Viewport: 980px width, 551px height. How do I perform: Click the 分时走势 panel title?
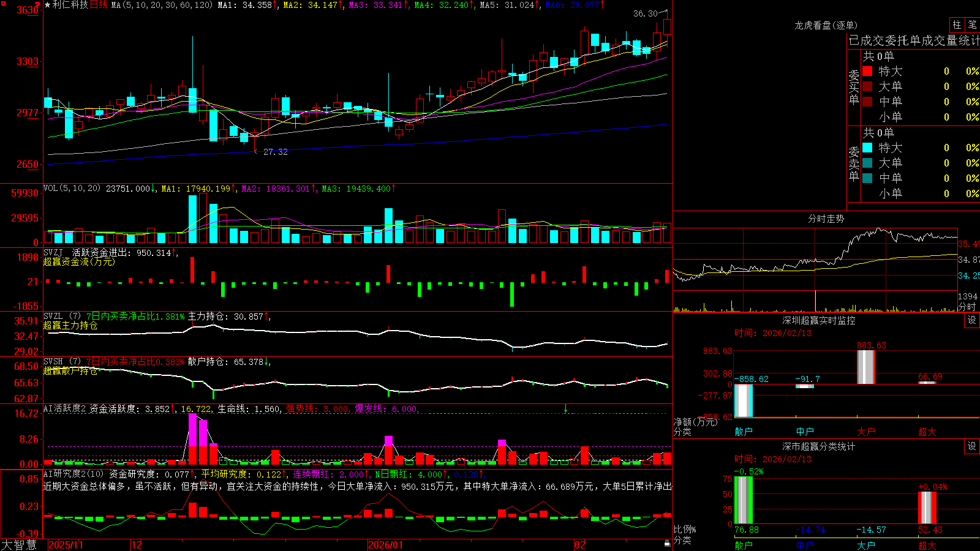[x=826, y=219]
